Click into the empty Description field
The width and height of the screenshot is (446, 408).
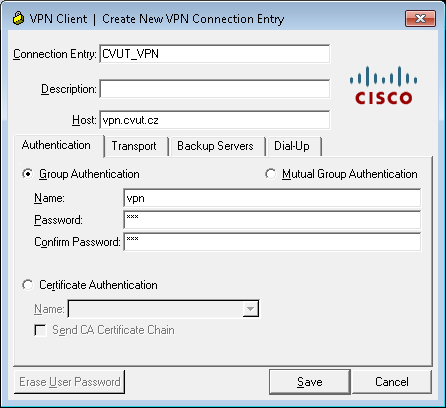[215, 89]
